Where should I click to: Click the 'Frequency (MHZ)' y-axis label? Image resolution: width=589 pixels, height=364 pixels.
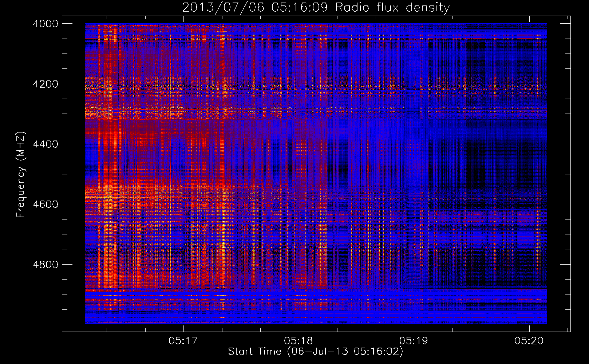coord(21,175)
